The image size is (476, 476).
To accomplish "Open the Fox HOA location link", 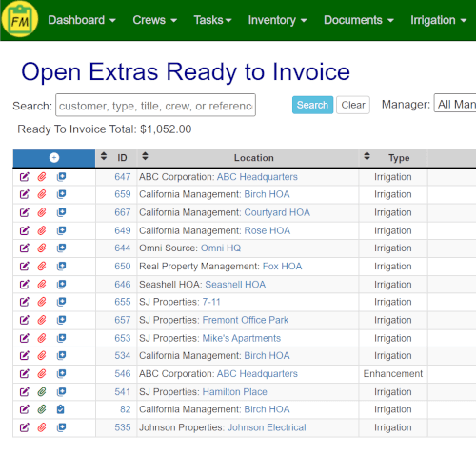I will (x=283, y=266).
